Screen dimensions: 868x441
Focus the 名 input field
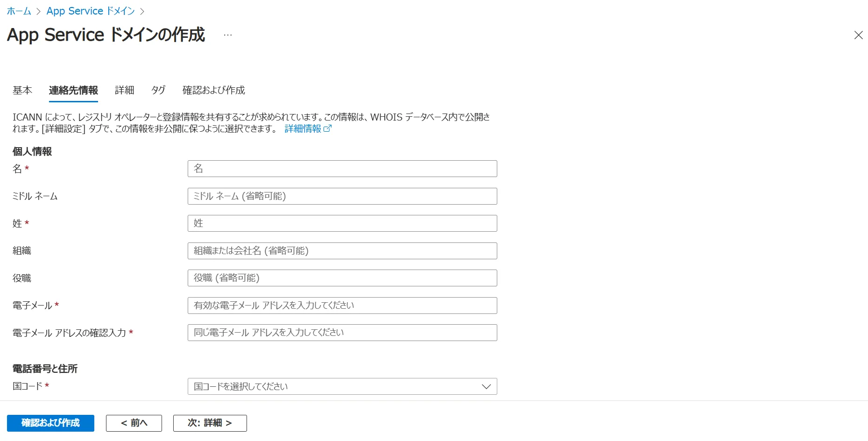click(342, 169)
